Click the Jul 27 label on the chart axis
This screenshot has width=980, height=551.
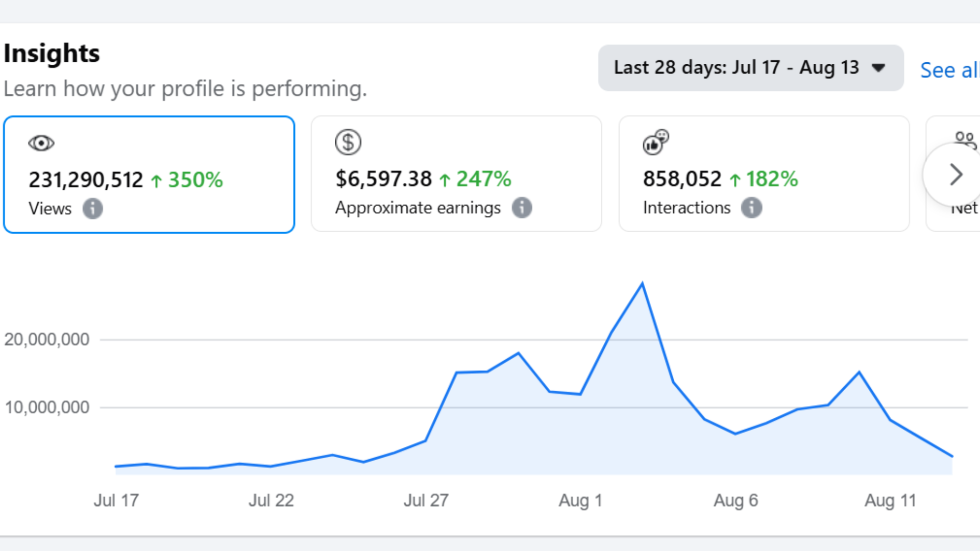click(x=426, y=500)
